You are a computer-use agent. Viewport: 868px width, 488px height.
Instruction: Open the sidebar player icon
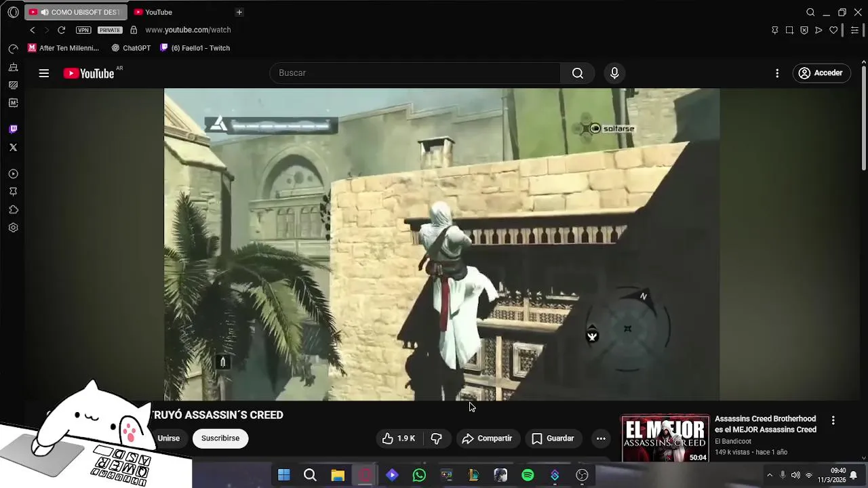tap(13, 174)
